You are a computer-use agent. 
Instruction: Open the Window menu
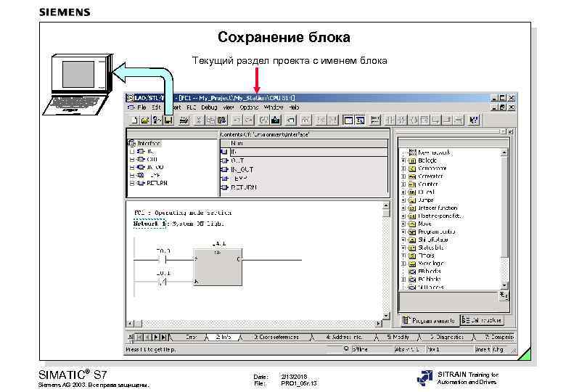pyautogui.click(x=274, y=107)
